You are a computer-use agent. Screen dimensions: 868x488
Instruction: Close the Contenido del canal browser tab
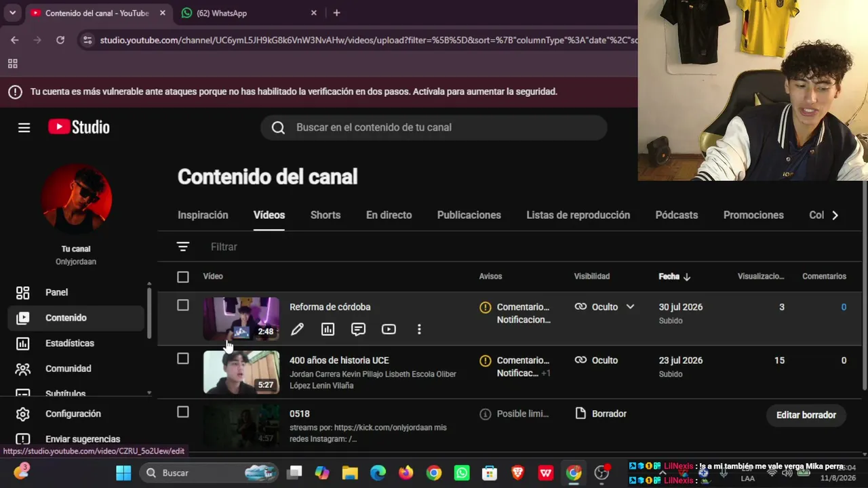point(162,13)
